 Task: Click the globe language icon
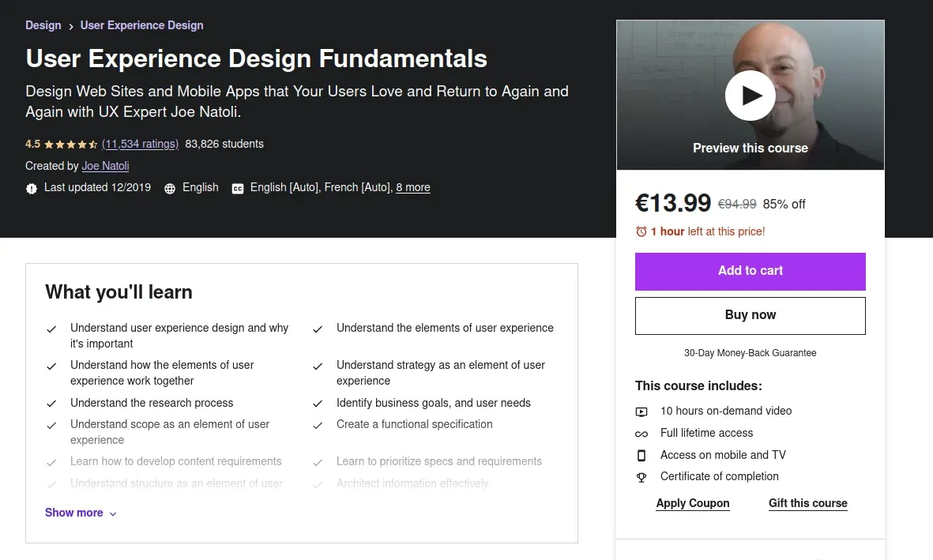point(170,188)
